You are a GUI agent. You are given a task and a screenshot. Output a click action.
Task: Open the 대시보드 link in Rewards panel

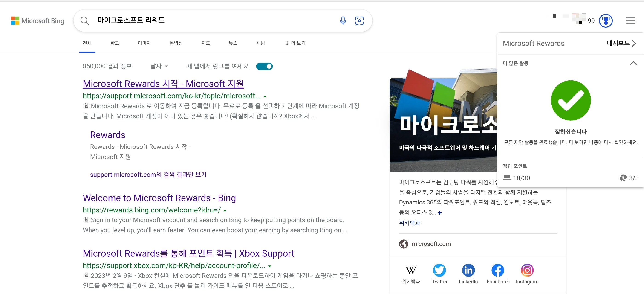tap(621, 43)
